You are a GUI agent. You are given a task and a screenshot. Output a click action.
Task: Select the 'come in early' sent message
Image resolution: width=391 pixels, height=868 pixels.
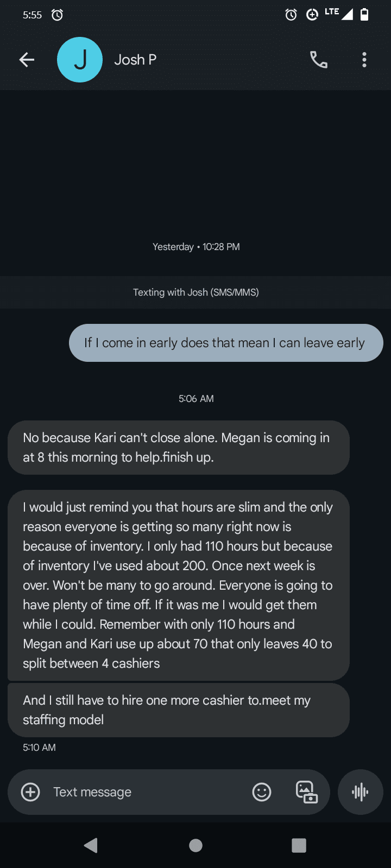click(x=226, y=343)
